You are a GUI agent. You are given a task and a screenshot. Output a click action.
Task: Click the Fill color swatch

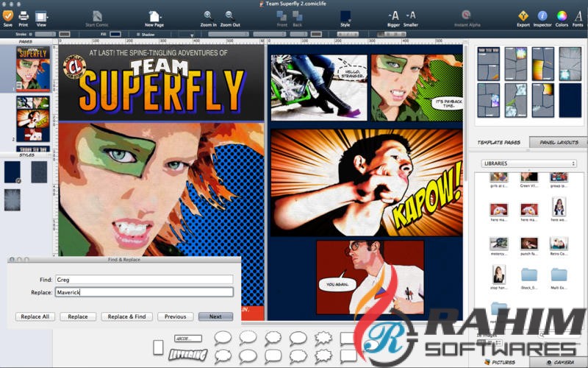(115, 34)
